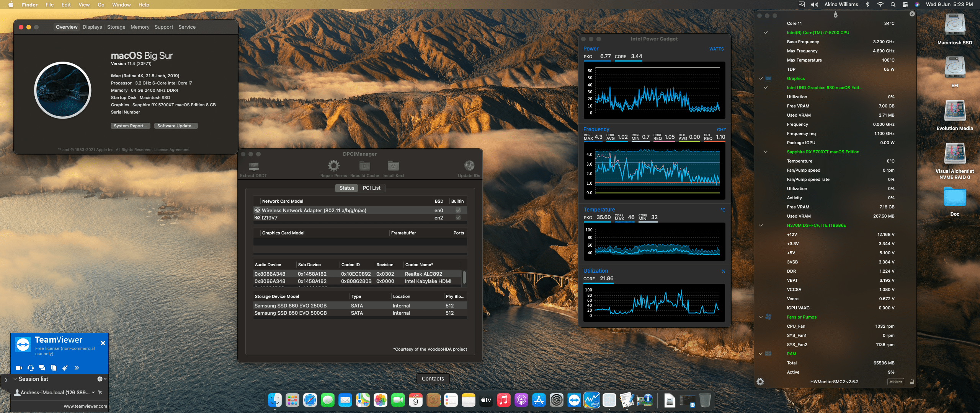Click Wi-Fi status icon in menu bar
980x413 pixels.
(x=880, y=5)
